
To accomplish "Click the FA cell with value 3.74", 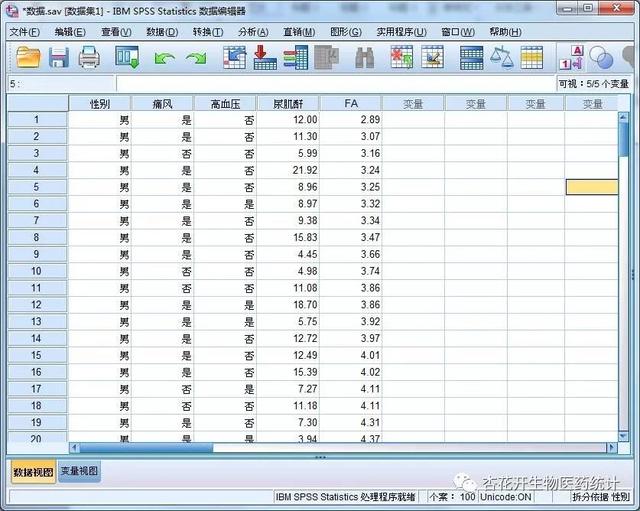I will click(x=351, y=271).
